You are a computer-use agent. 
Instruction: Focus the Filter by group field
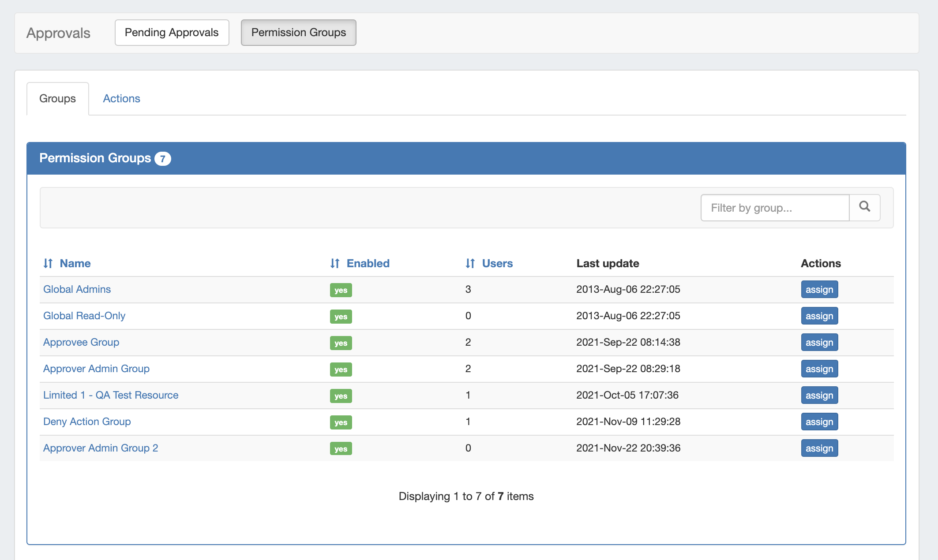click(775, 208)
